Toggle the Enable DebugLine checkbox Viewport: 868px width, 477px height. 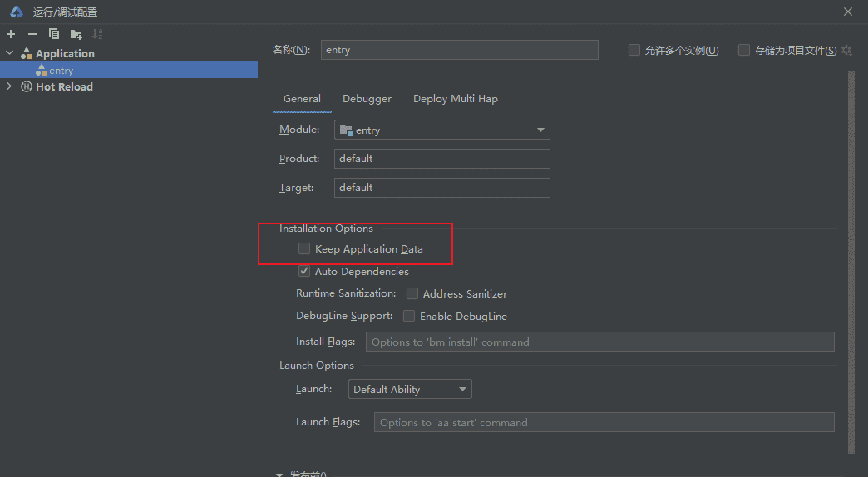409,316
